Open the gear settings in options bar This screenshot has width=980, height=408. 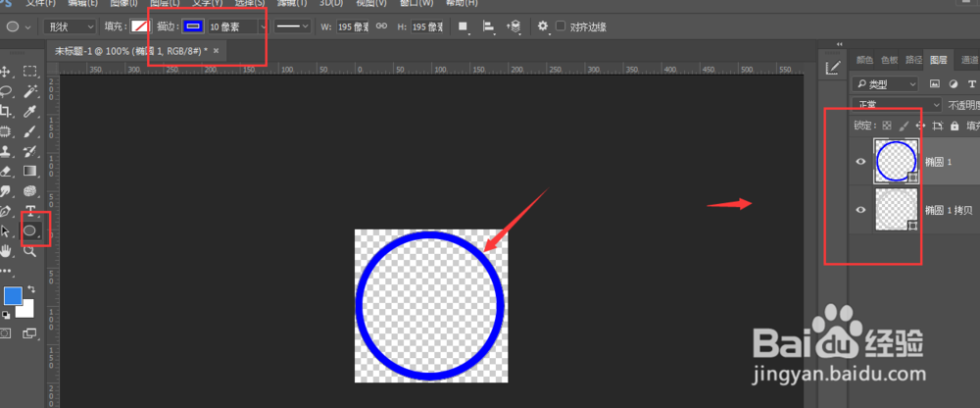[543, 26]
